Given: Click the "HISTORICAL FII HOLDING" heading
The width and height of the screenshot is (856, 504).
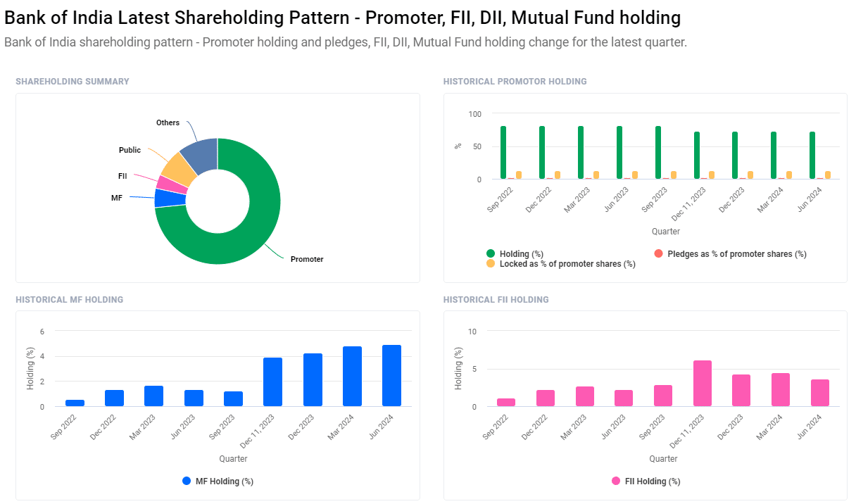Looking at the screenshot, I should [x=496, y=300].
